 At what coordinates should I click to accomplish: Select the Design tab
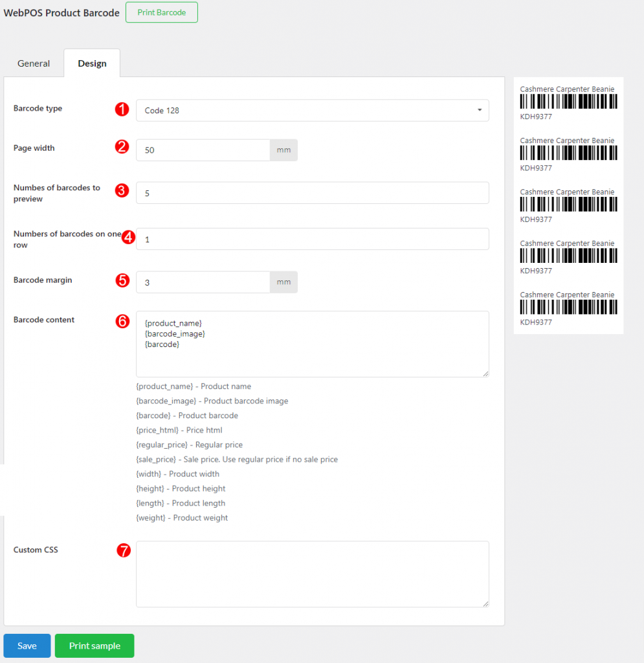[x=91, y=63]
